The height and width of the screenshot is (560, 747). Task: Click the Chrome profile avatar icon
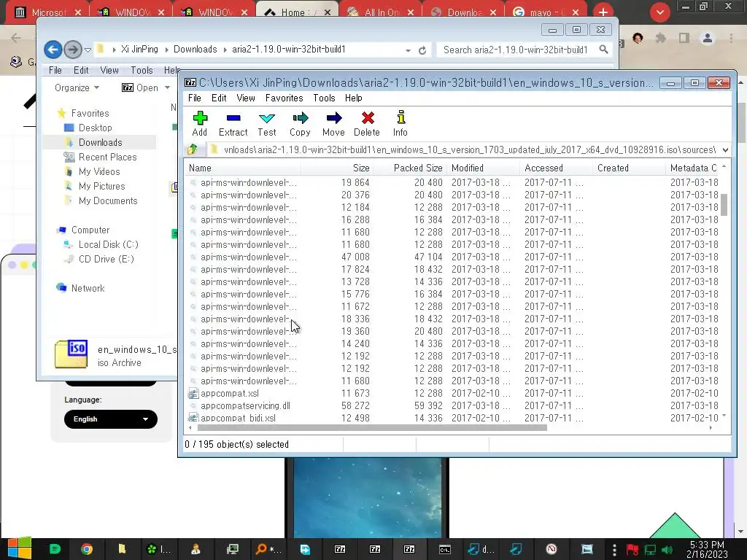[708, 38]
